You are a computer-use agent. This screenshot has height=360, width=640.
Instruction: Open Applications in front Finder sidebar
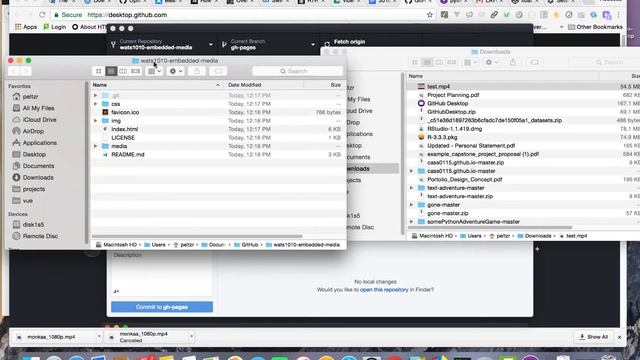[35, 143]
